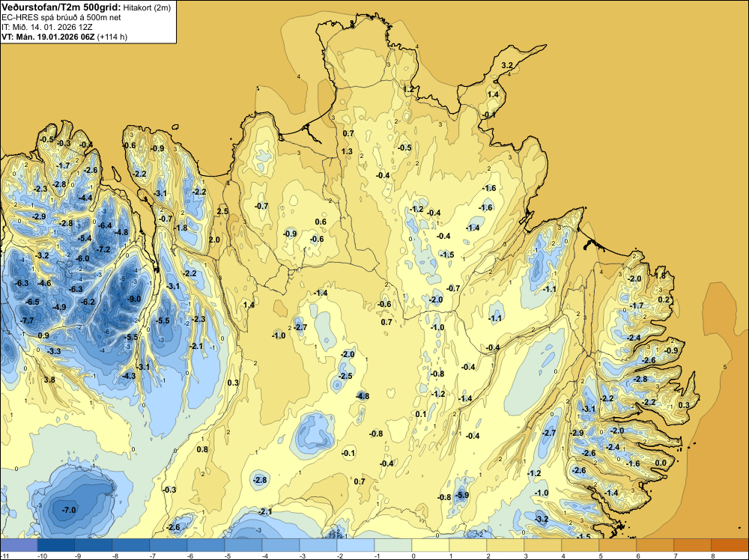This screenshot has height=560, width=749.
Task: Select the -5.9 temperature label
Action: tap(462, 495)
